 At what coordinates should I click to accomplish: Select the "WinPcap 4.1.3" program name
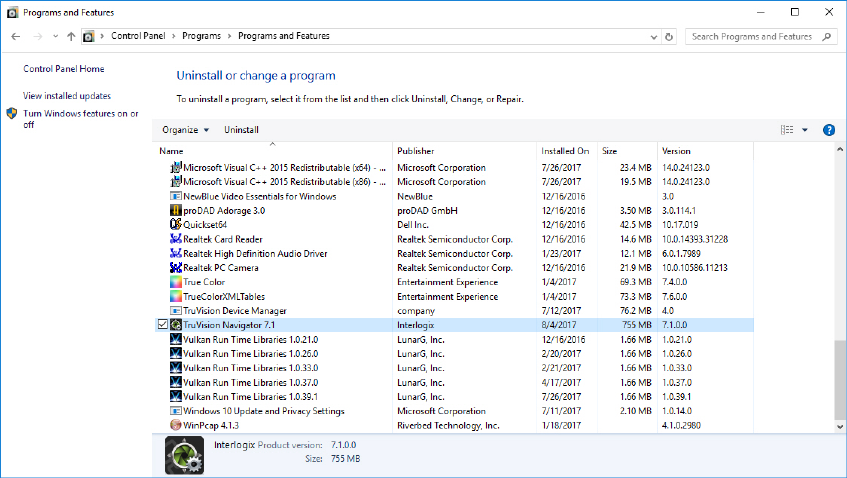point(211,425)
